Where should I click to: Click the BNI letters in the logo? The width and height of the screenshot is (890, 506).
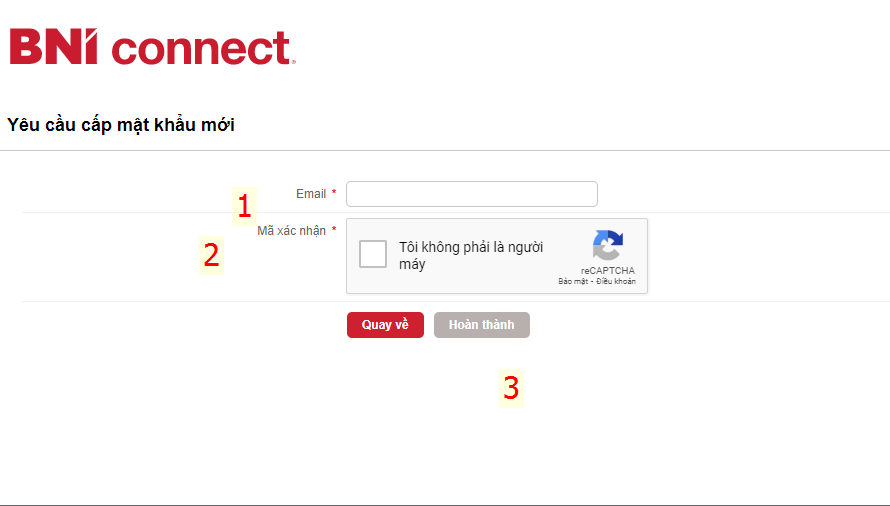tap(53, 46)
